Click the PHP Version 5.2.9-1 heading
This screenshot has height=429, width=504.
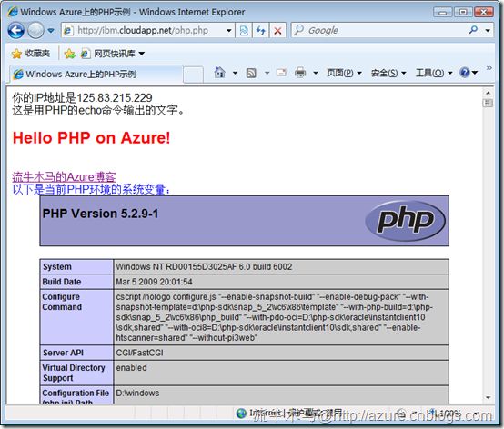coord(100,214)
